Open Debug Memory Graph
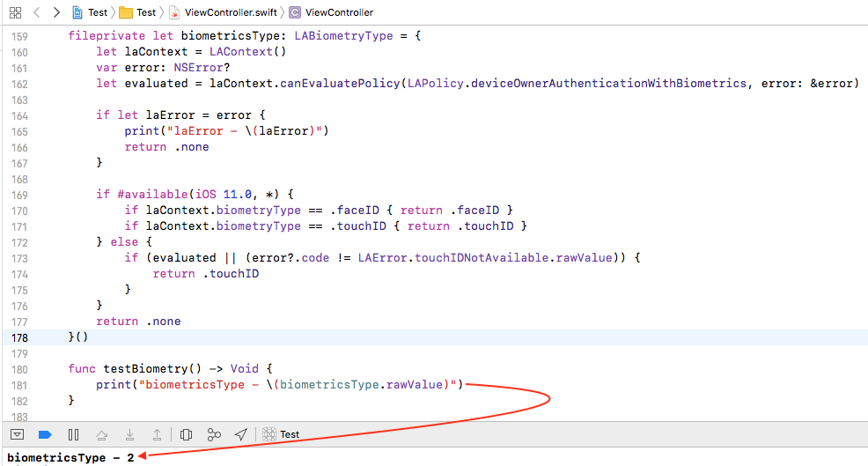This screenshot has height=466, width=868. tap(214, 434)
